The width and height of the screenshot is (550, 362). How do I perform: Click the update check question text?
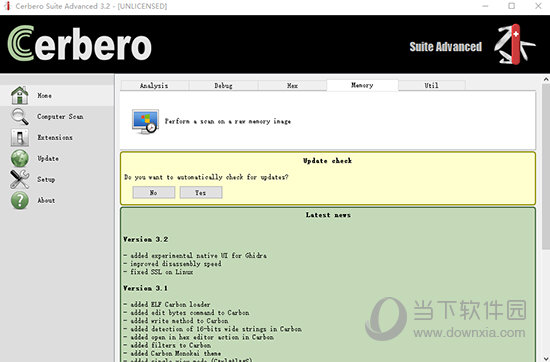(x=206, y=177)
